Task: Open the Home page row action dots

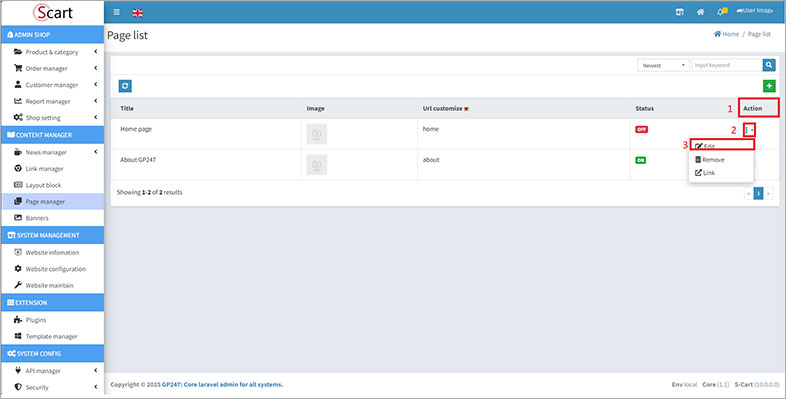Action: tap(749, 130)
